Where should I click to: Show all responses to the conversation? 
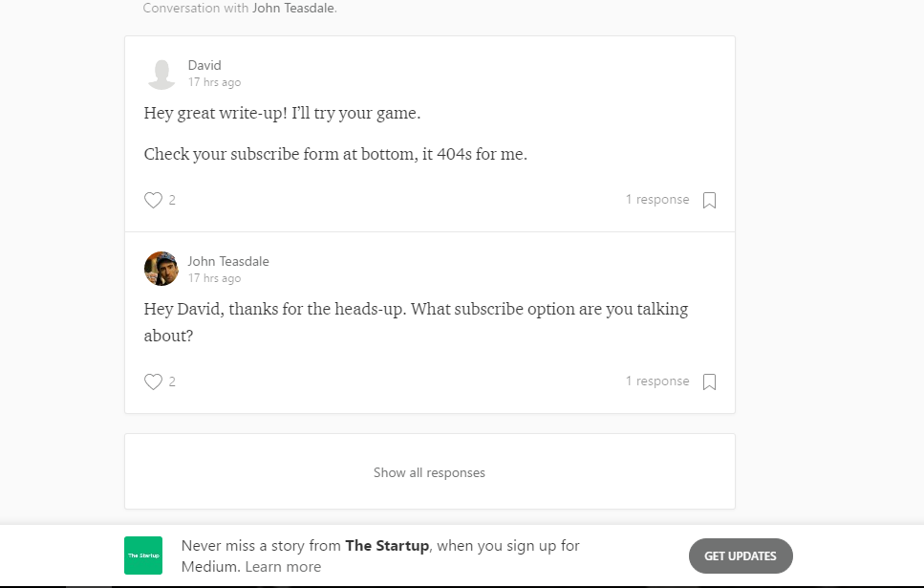click(x=429, y=471)
